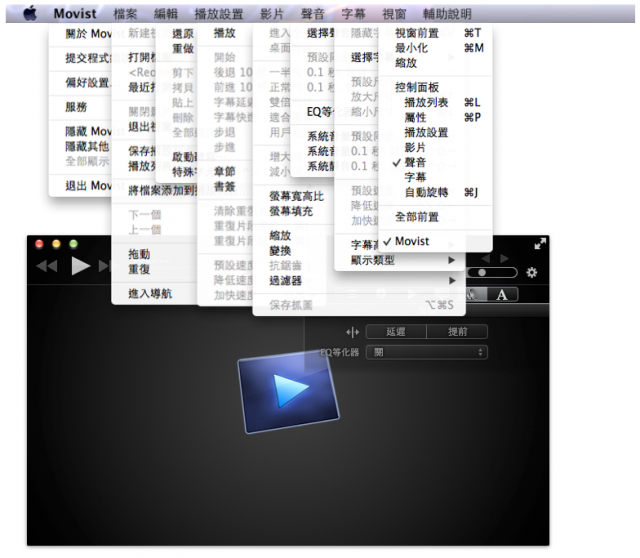Open the gear settings icon in the player

pos(531,272)
